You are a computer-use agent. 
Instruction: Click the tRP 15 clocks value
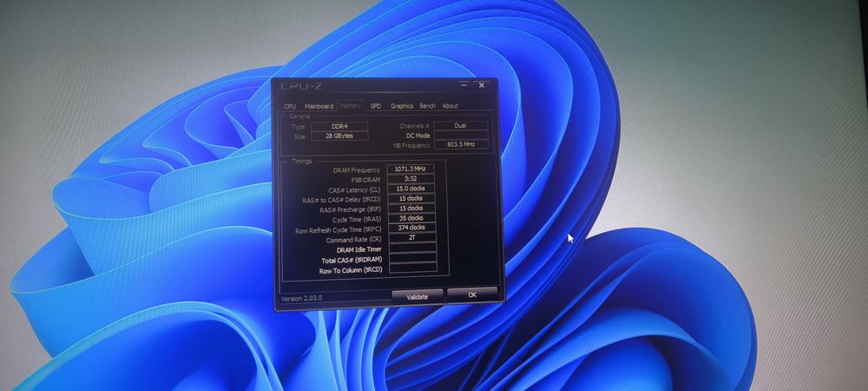pyautogui.click(x=411, y=209)
